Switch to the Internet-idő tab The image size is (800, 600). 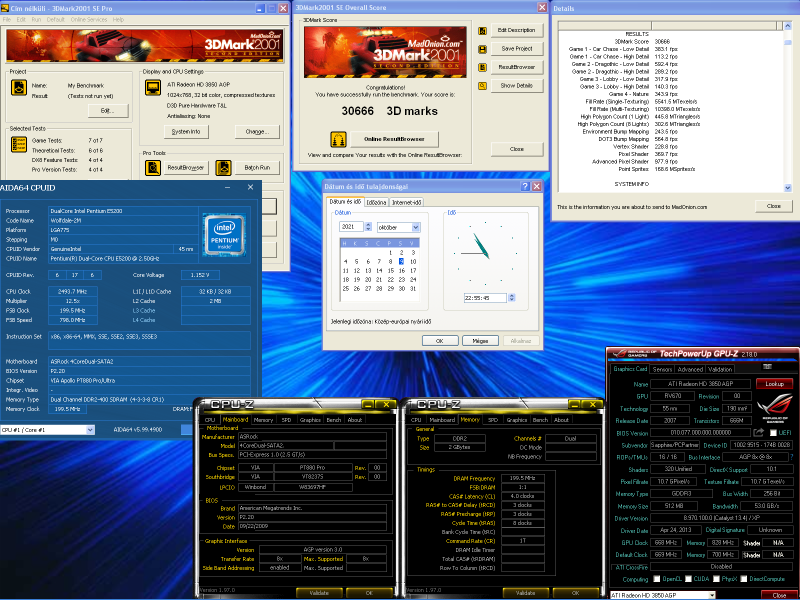(x=407, y=203)
